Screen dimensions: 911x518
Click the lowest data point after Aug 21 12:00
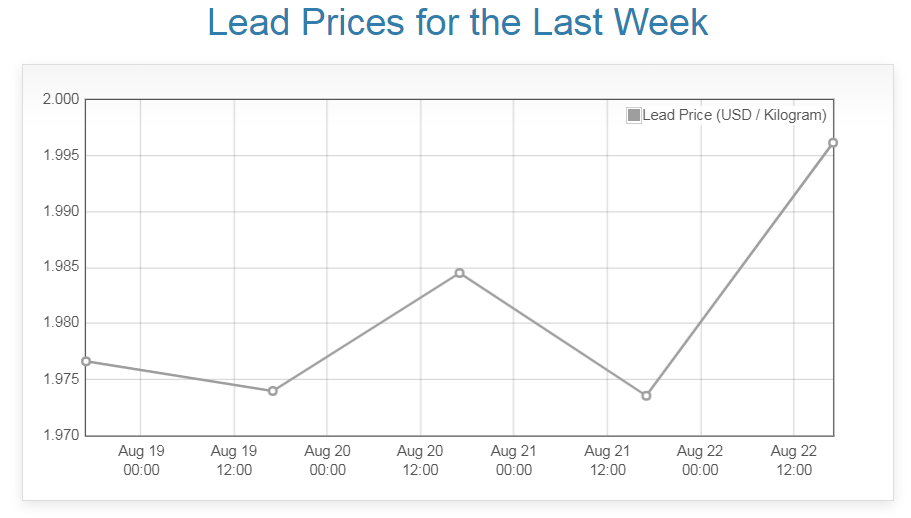(x=646, y=396)
